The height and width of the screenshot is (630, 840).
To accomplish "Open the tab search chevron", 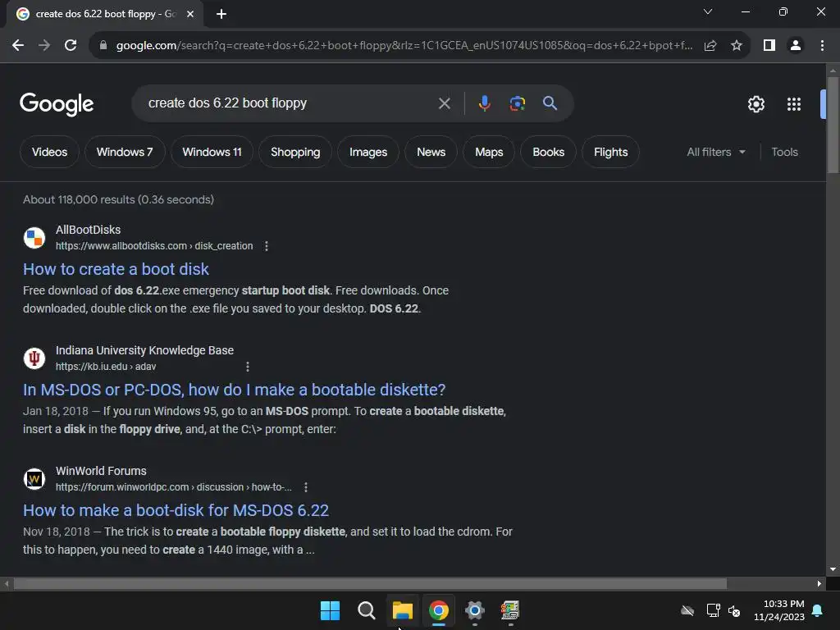I will coord(708,11).
